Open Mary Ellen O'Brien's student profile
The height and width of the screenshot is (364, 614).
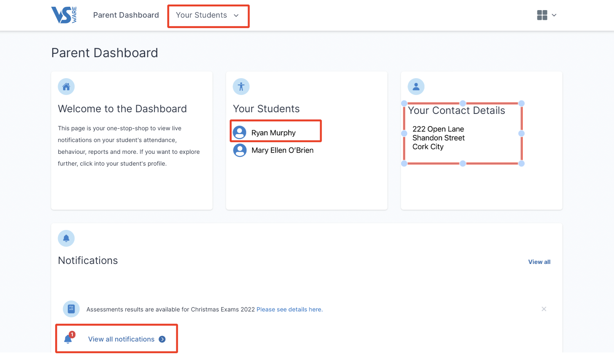[283, 150]
